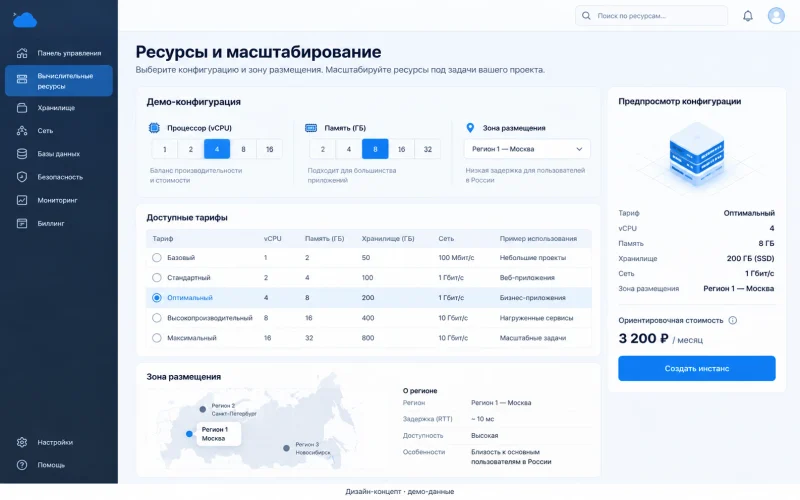Select the Санкт-Петербург marker dot on map

click(203, 409)
